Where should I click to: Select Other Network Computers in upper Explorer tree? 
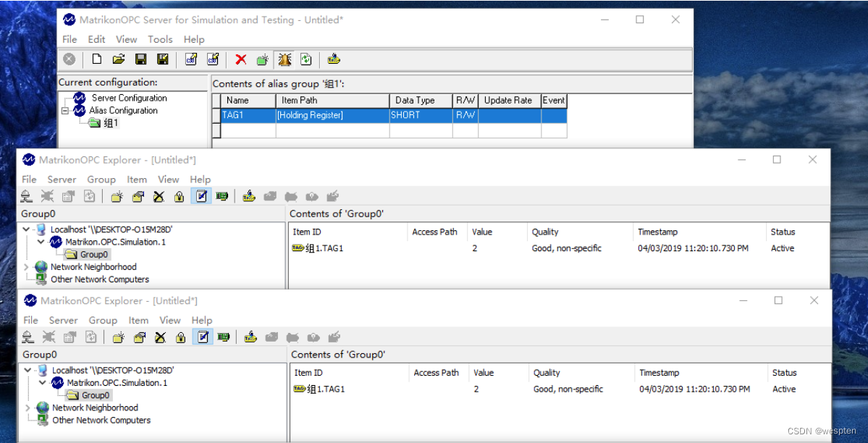click(x=100, y=279)
